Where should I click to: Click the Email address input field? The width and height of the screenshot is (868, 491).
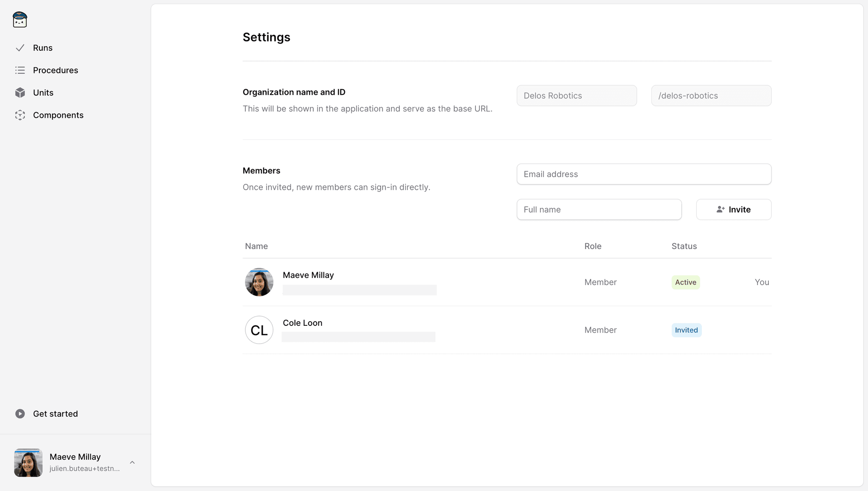(644, 174)
